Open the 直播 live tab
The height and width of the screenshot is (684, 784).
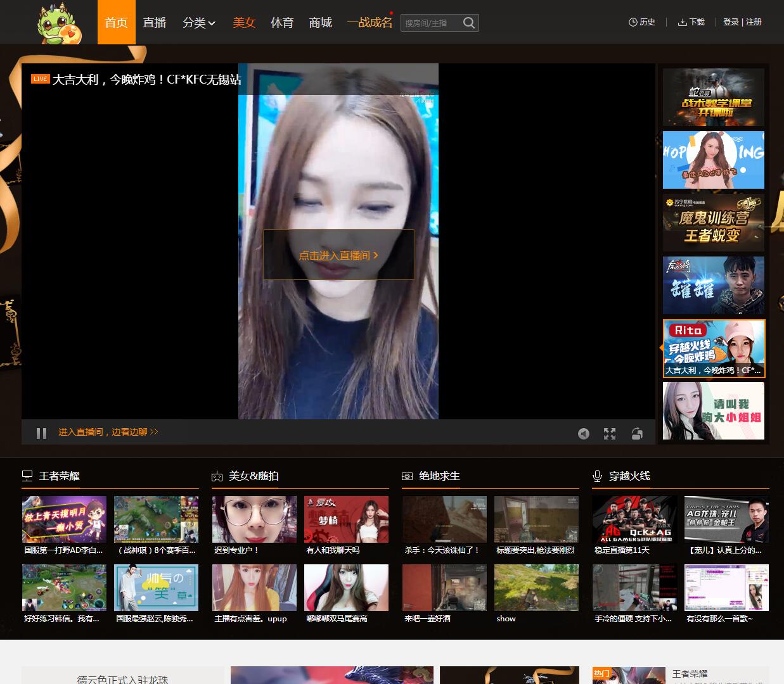pos(155,23)
